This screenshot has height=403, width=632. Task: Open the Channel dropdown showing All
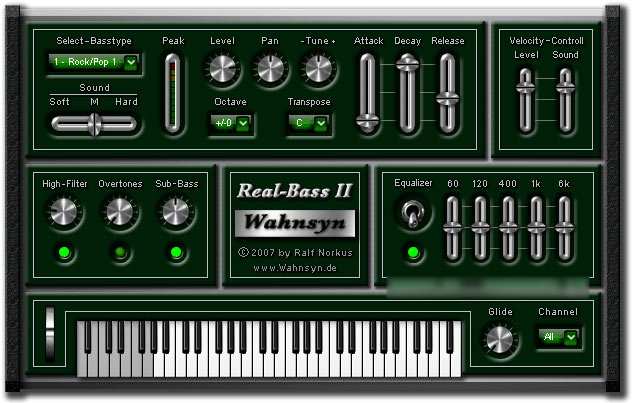coord(559,337)
